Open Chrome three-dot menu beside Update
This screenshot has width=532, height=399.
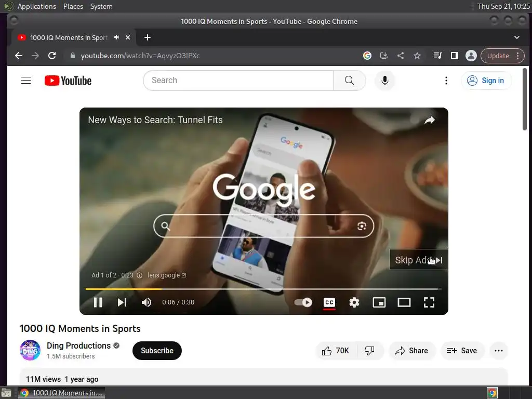pyautogui.click(x=518, y=56)
